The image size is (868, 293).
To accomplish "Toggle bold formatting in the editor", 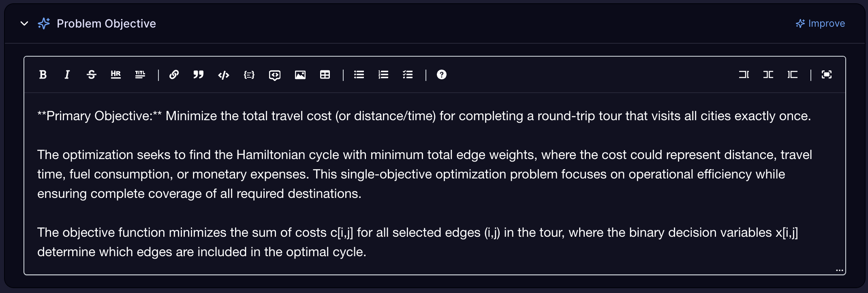I will pyautogui.click(x=43, y=74).
